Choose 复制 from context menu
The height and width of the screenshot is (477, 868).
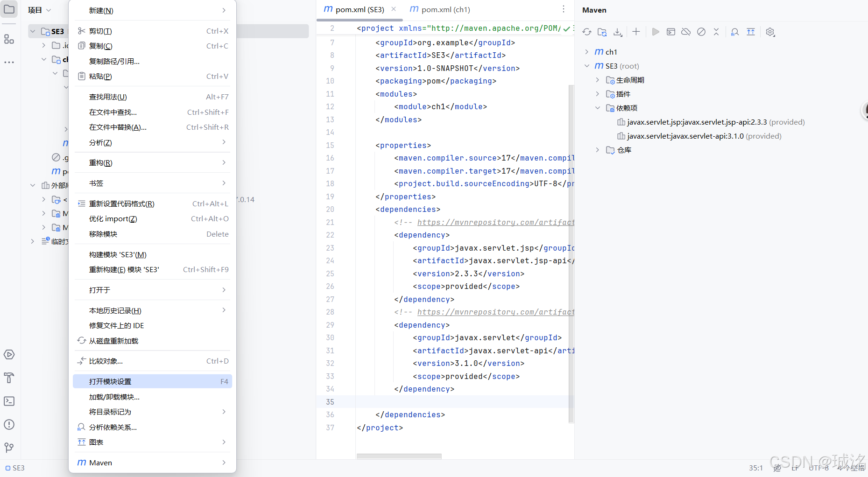(x=152, y=46)
